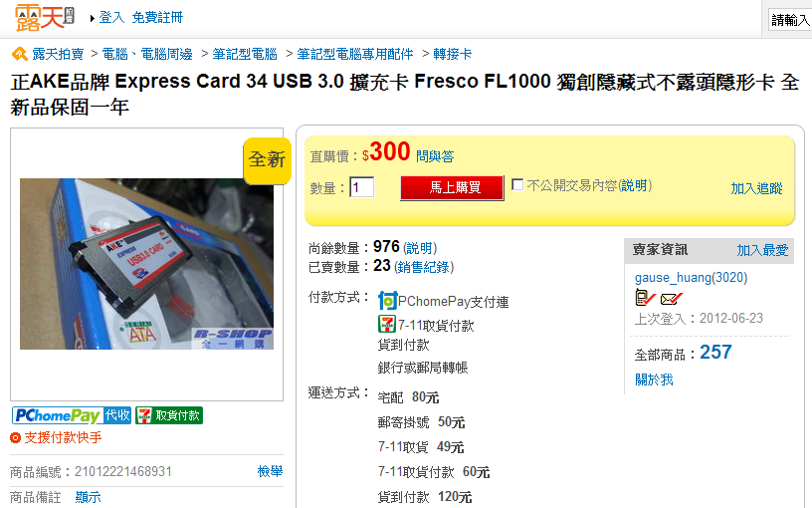812x508 pixels.
Task: Open seller gause_huang profile link
Action: click(x=692, y=277)
